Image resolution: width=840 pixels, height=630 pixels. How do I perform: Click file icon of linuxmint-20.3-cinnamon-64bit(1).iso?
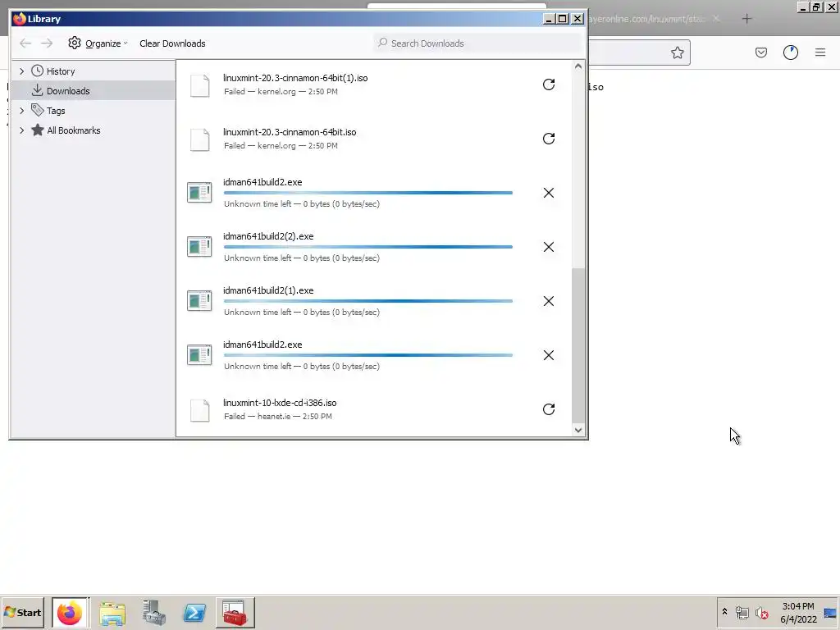coord(200,85)
